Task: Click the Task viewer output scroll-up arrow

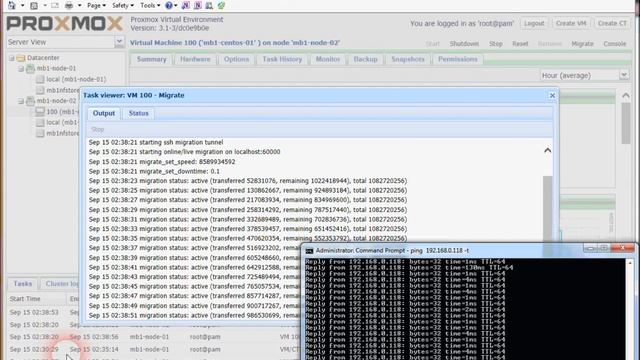Action: tap(547, 151)
